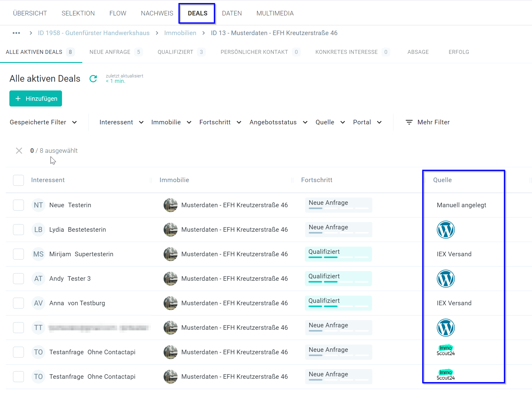Click WordPress source icon in Lydia Bestetesterin row
Image resolution: width=532 pixels, height=396 pixels.
click(446, 230)
